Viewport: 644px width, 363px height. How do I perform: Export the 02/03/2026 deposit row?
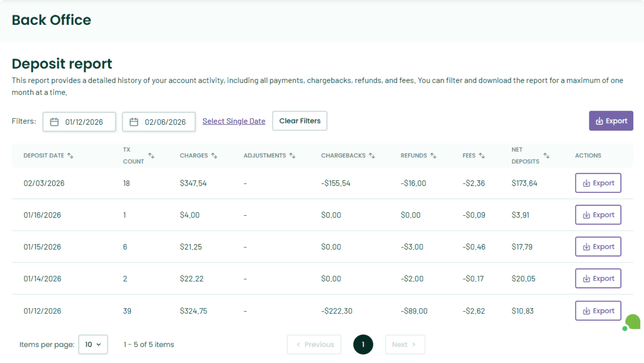coord(598,183)
